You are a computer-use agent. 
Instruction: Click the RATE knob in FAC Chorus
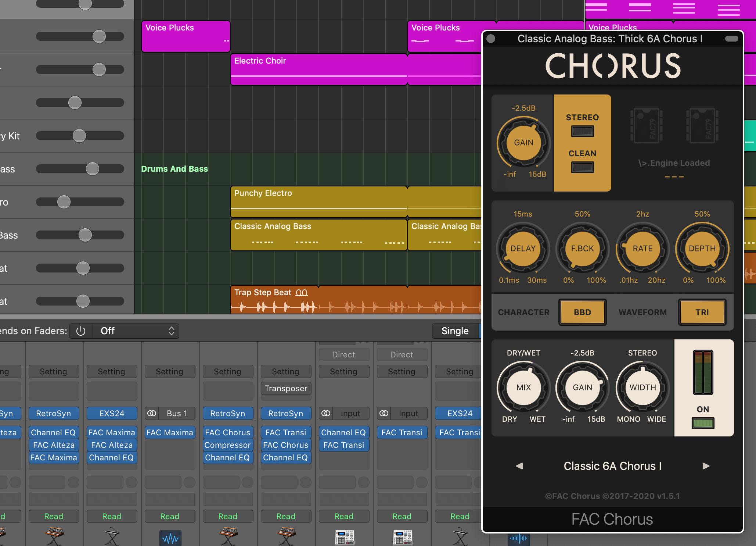[642, 249]
